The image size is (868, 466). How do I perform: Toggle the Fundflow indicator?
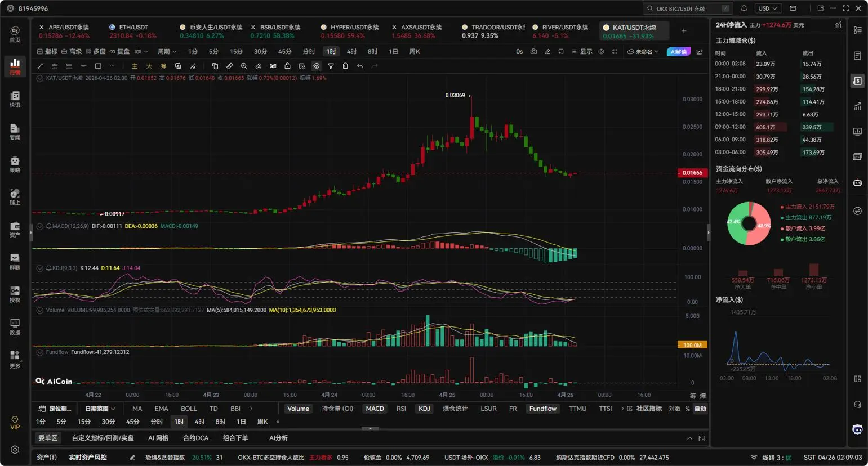point(542,409)
